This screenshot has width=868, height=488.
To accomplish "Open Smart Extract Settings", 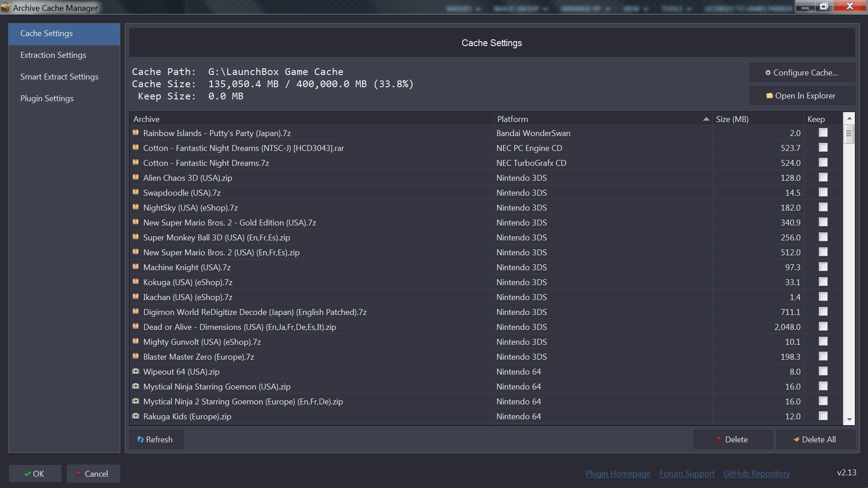I will (64, 77).
